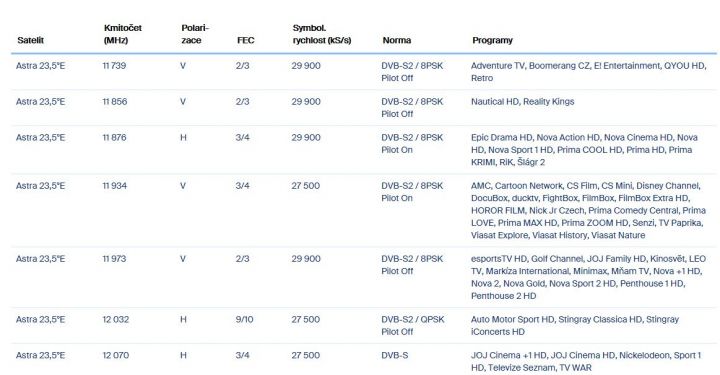Click the Auto Motor Sport HD program list
720x375 pixels.
[574, 325]
